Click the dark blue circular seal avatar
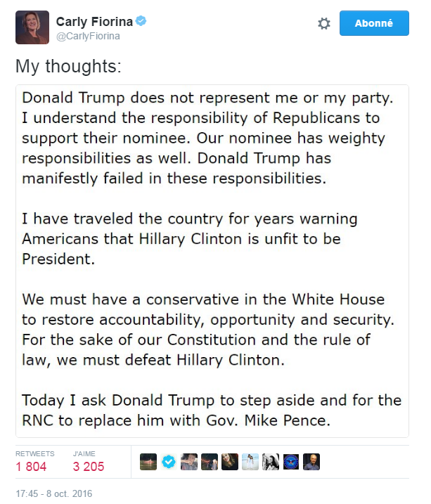431x504 pixels. 291,462
